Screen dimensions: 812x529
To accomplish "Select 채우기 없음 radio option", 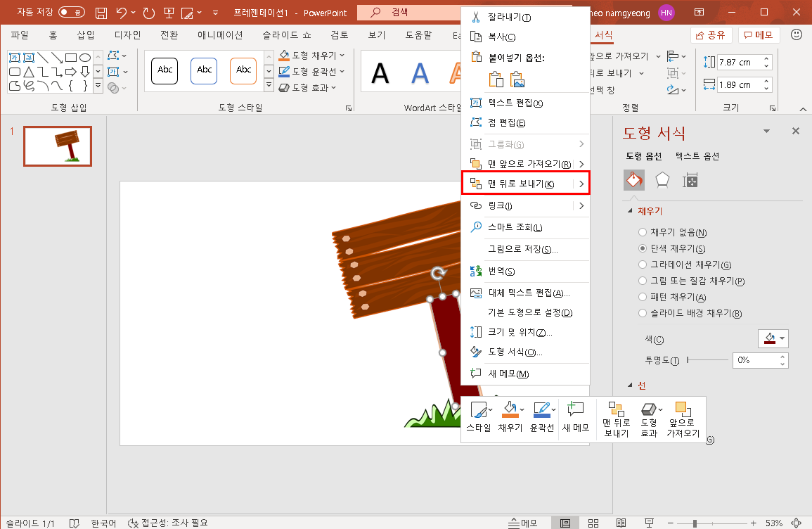I will [x=643, y=232].
